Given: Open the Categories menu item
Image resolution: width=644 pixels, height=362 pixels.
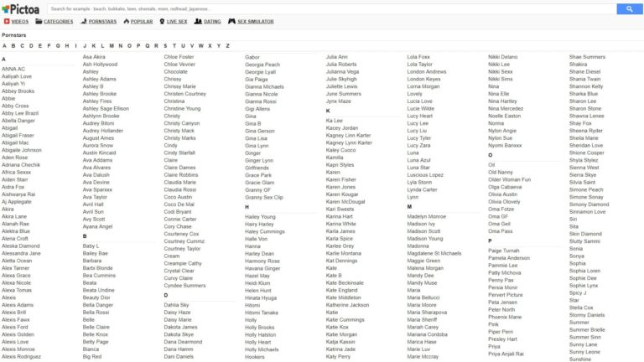Looking at the screenshot, I should pyautogui.click(x=58, y=21).
